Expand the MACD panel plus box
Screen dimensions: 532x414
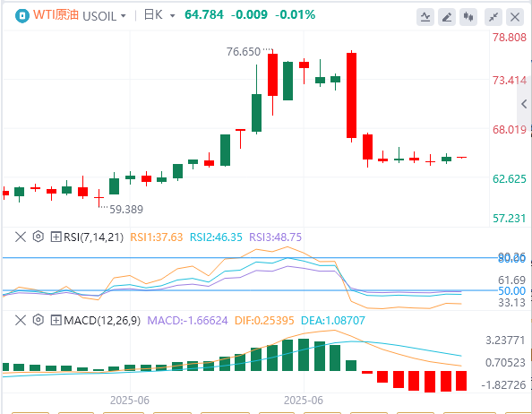click(56, 320)
